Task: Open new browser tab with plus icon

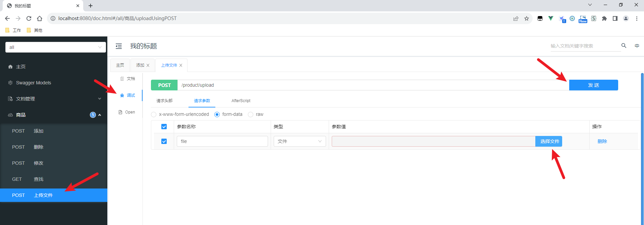Action: pos(91,6)
